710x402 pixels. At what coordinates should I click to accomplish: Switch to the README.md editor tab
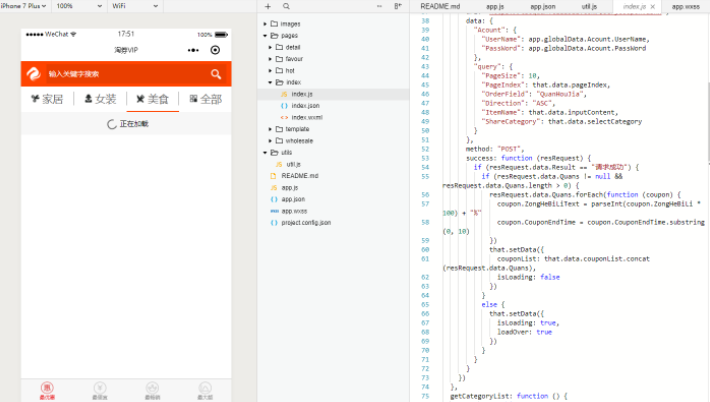click(440, 6)
